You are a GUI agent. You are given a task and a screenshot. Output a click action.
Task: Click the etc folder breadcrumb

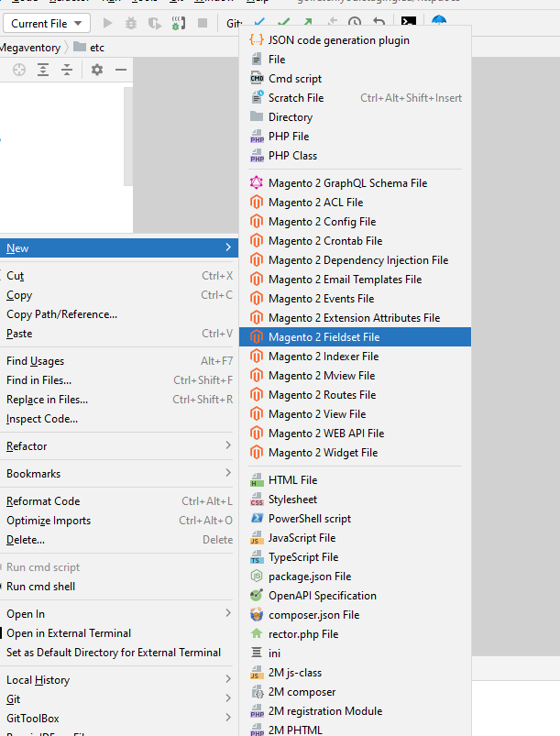tap(89, 48)
